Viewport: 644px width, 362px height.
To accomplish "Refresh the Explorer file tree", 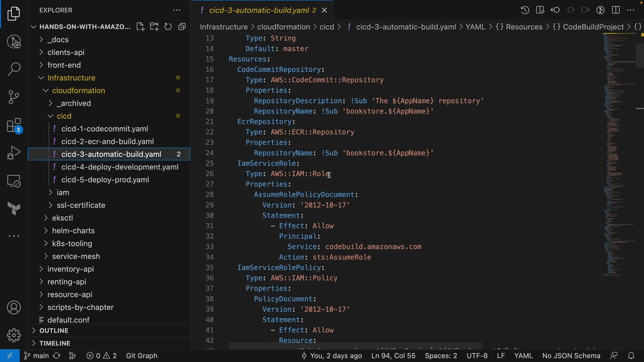I will pyautogui.click(x=168, y=27).
